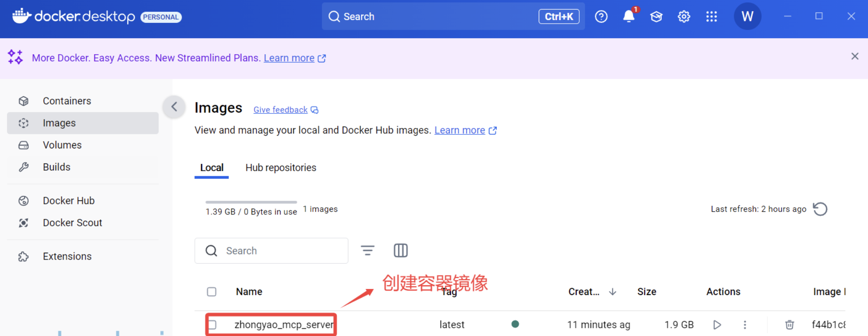Click the '11 minutes ag' created time
Viewport: 868px width, 336px height.
click(x=598, y=325)
